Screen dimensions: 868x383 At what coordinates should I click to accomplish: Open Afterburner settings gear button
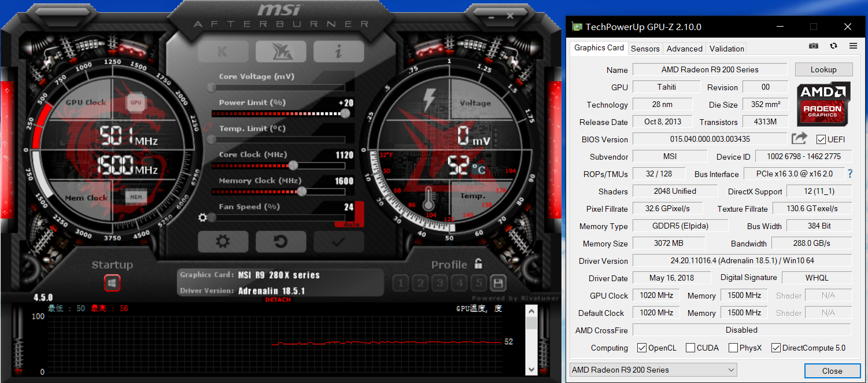pos(223,241)
